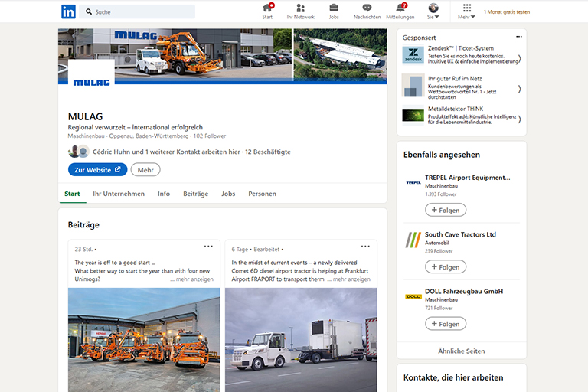
Task: Switch to Ihr Unternehmen tab
Action: pos(119,194)
